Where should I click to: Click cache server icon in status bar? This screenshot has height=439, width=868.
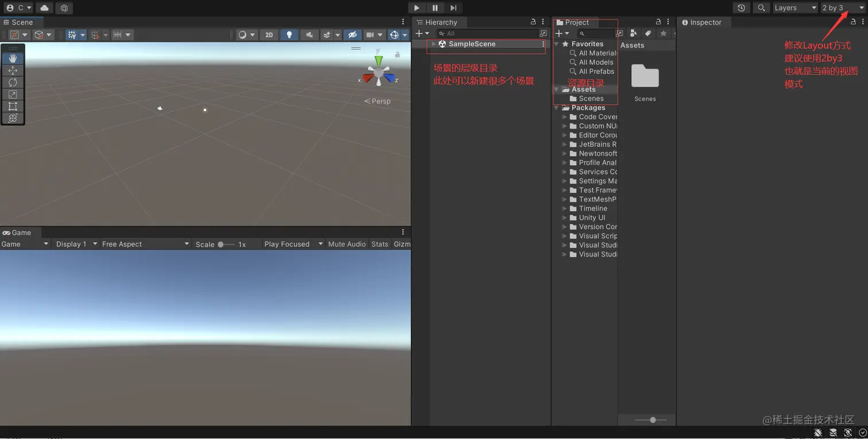833,432
